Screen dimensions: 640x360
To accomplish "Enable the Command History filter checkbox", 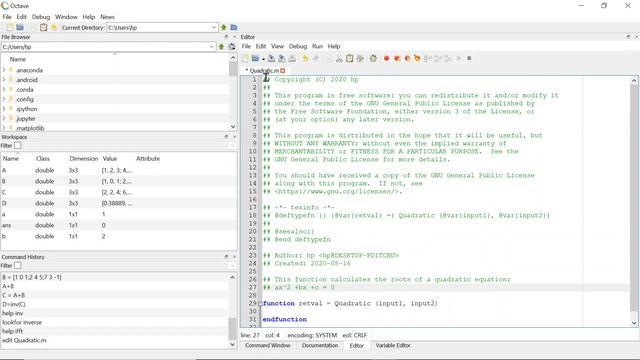I will click(x=18, y=266).
